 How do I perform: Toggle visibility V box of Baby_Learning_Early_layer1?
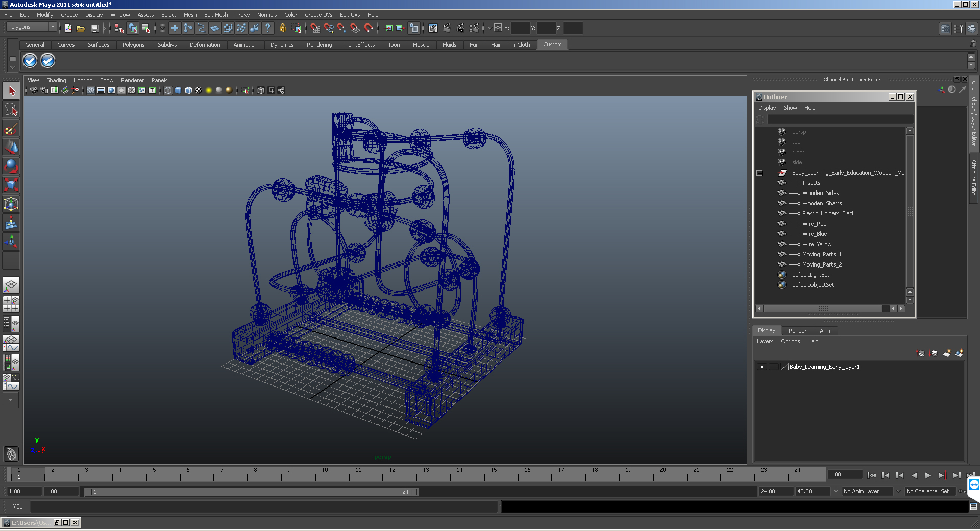[x=762, y=367]
